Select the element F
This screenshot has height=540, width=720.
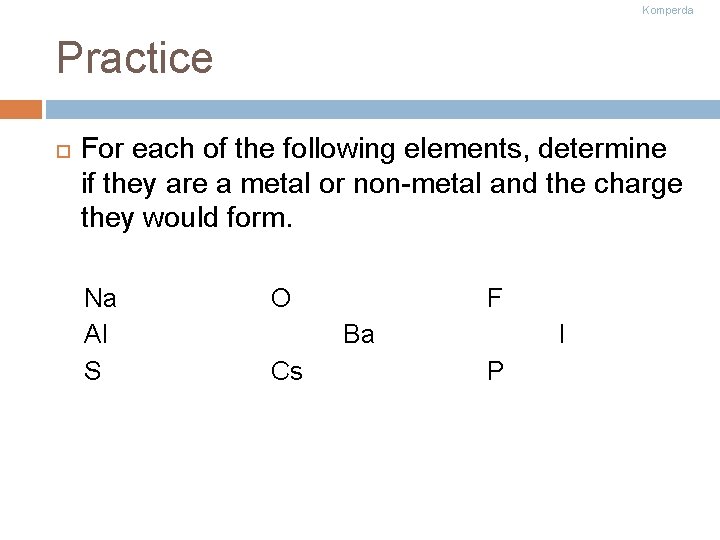click(x=494, y=298)
